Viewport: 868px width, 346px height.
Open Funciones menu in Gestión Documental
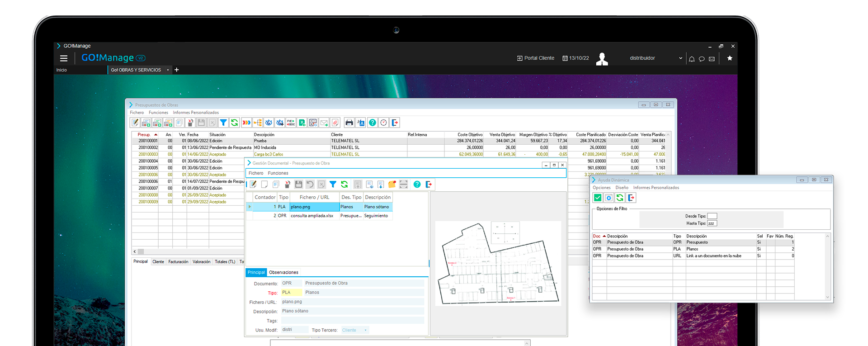(278, 173)
